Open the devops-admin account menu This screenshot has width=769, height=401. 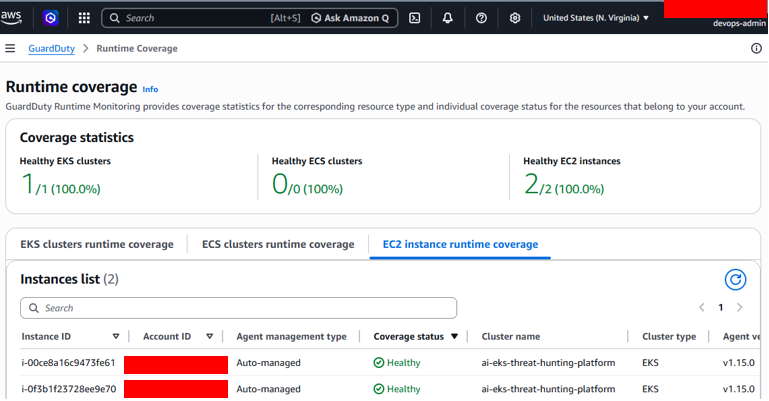739,23
